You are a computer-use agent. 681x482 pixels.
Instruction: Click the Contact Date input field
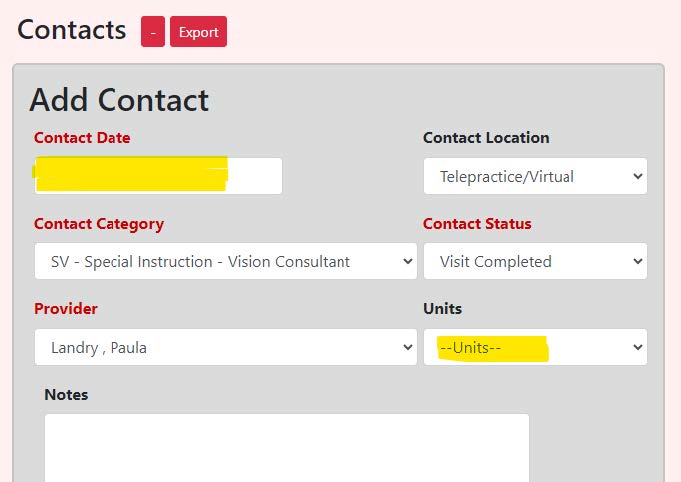click(158, 176)
